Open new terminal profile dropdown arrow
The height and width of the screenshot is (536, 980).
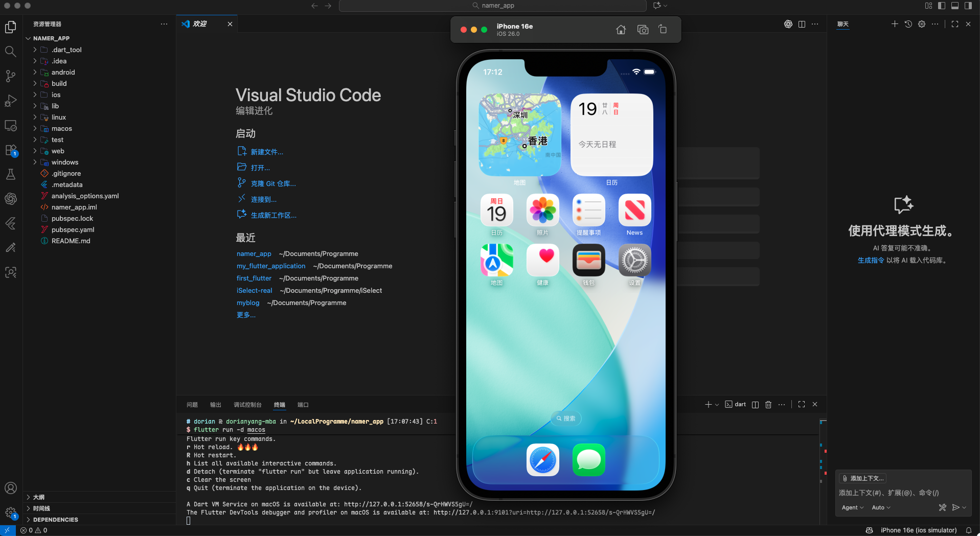pyautogui.click(x=717, y=405)
